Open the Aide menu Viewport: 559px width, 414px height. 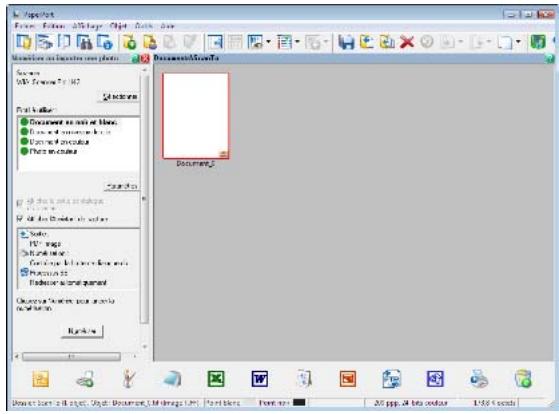click(167, 26)
